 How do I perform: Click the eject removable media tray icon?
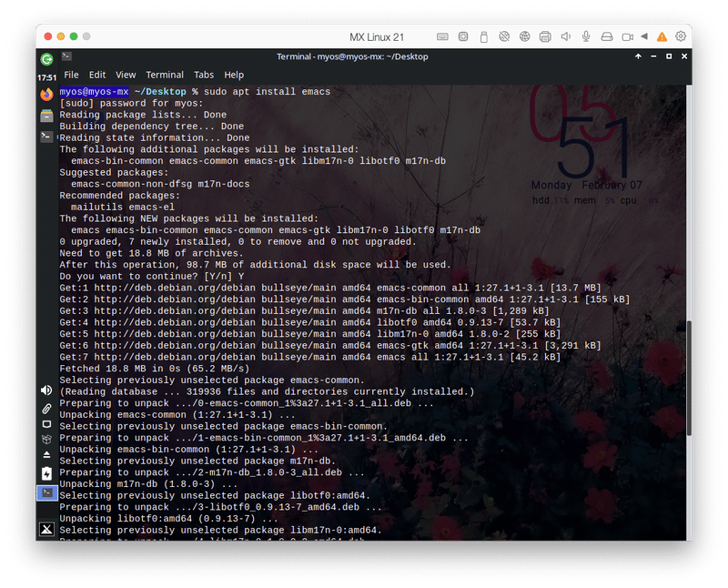(x=46, y=454)
